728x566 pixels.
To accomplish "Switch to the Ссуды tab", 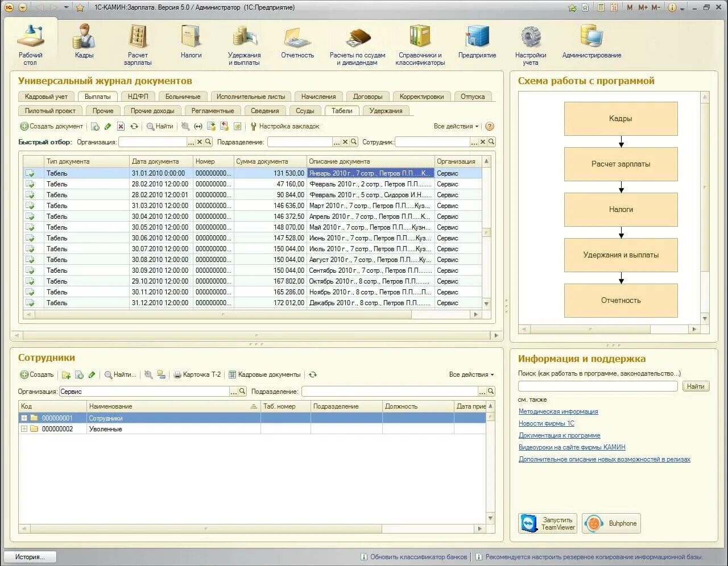I will (305, 111).
